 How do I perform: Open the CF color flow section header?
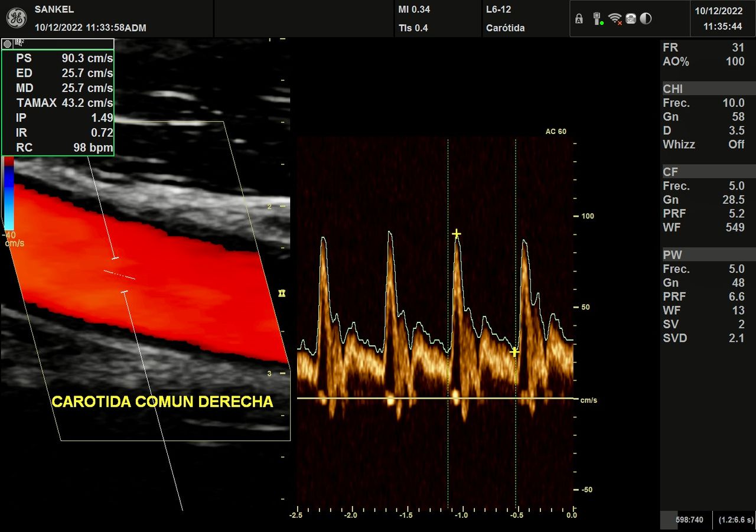click(x=703, y=172)
